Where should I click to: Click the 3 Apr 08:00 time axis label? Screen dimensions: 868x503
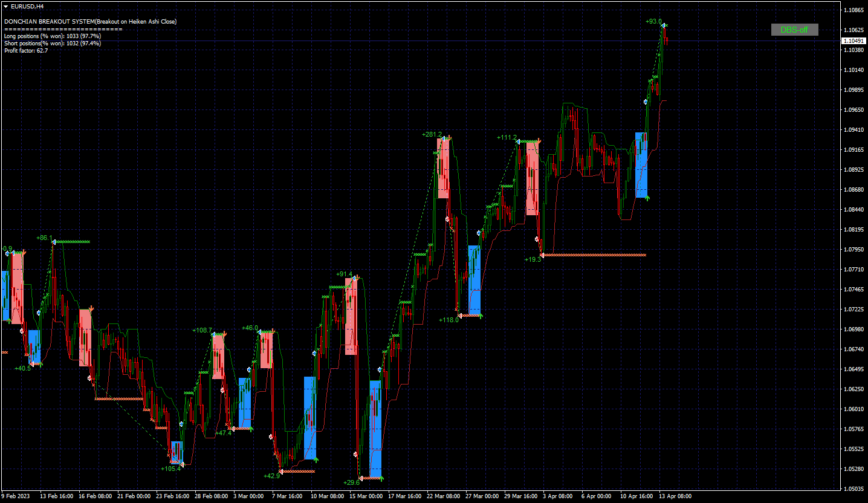pos(558,496)
